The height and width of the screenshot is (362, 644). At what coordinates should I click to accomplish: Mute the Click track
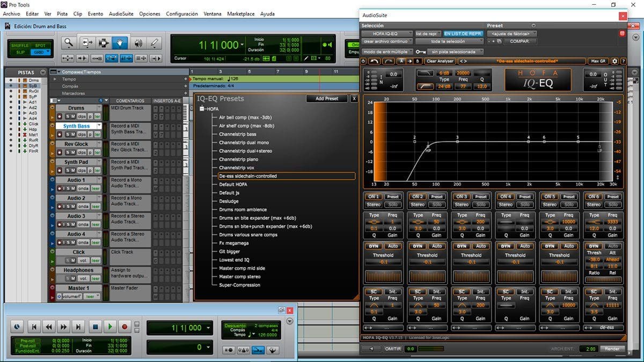(74, 261)
